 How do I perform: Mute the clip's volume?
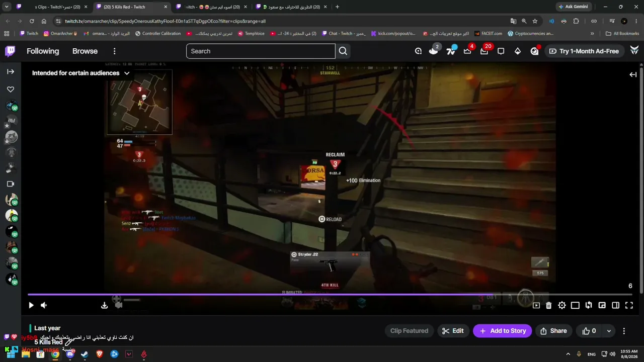tap(44, 305)
